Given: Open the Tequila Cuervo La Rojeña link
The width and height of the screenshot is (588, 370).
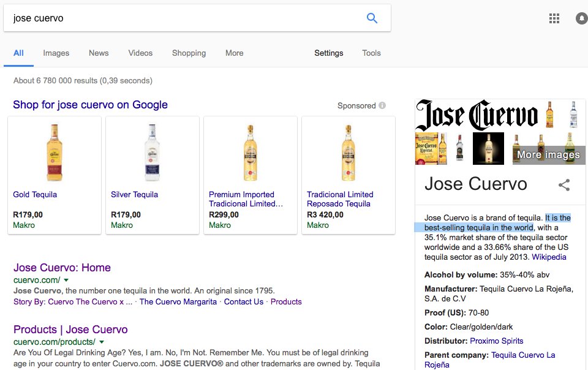Looking at the screenshot, I should pos(490,360).
